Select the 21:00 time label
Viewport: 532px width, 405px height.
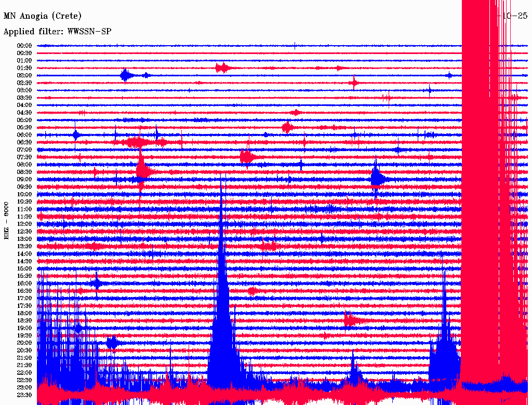click(x=24, y=358)
